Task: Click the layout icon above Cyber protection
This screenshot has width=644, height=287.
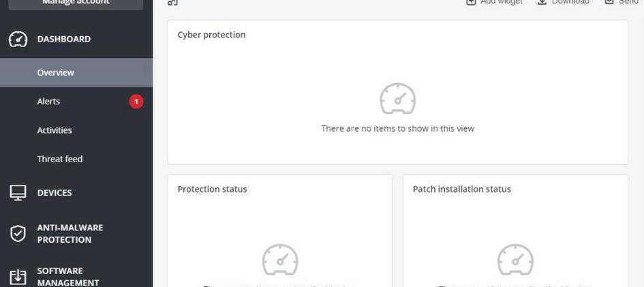Action: pyautogui.click(x=173, y=2)
